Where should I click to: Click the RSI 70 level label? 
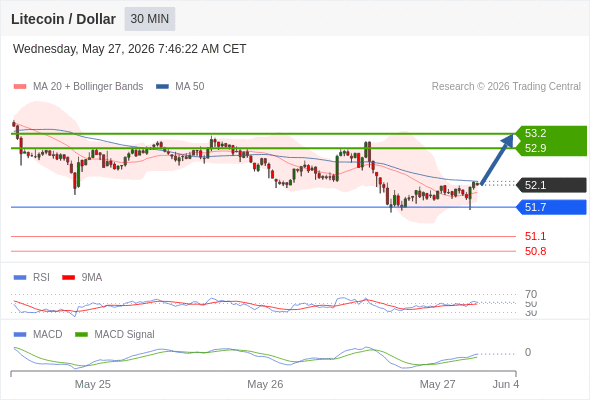coord(531,294)
